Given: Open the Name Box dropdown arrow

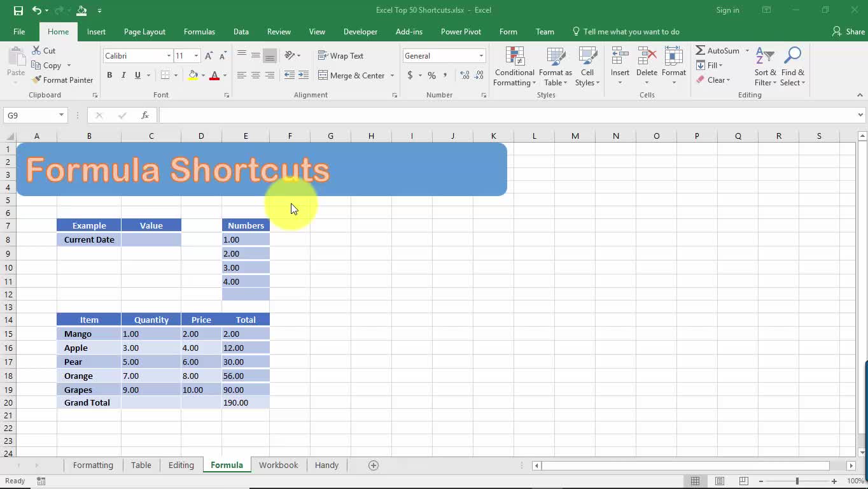Looking at the screenshot, I should 61,115.
